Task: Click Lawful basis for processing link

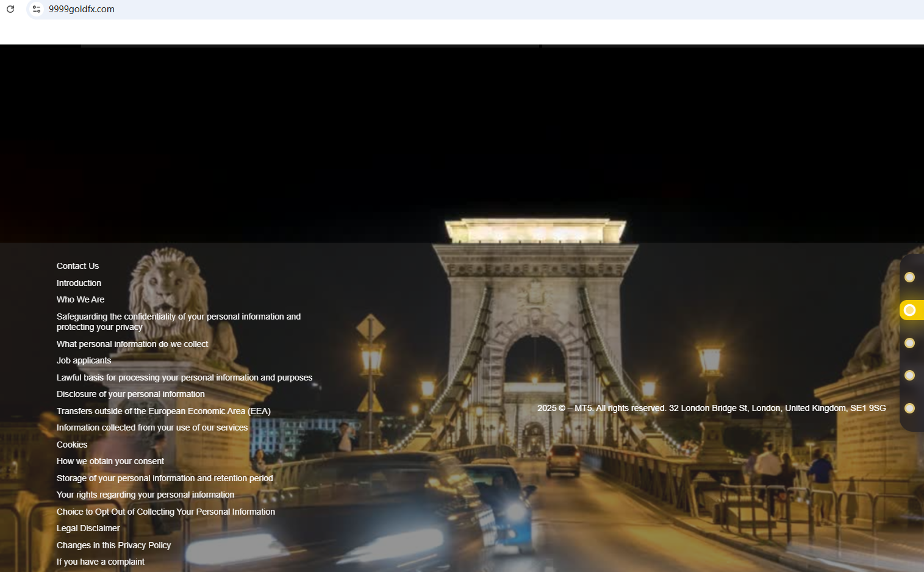Action: pyautogui.click(x=184, y=377)
